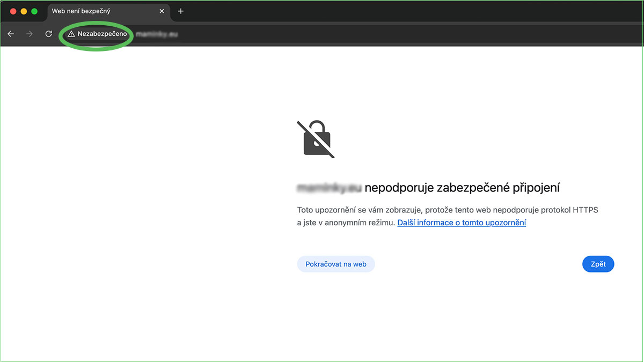The image size is (644, 362).
Task: Minimize window with yellow traffic light button
Action: click(24, 11)
